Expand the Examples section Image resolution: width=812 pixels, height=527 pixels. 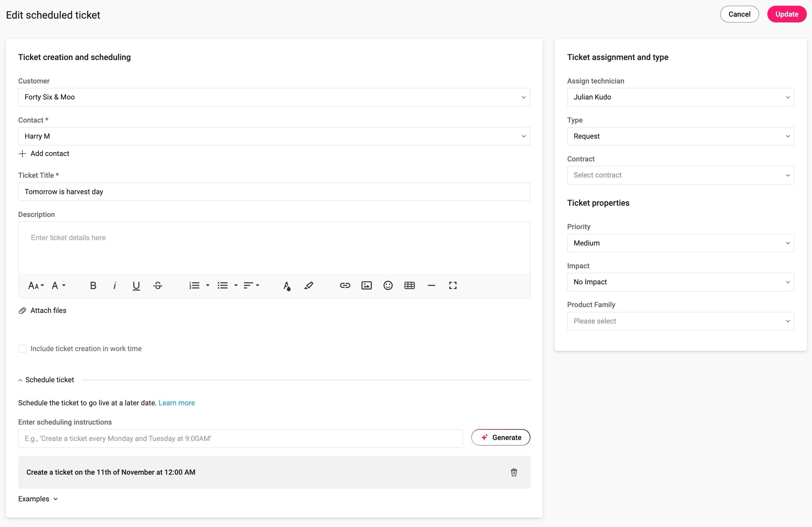pos(38,499)
